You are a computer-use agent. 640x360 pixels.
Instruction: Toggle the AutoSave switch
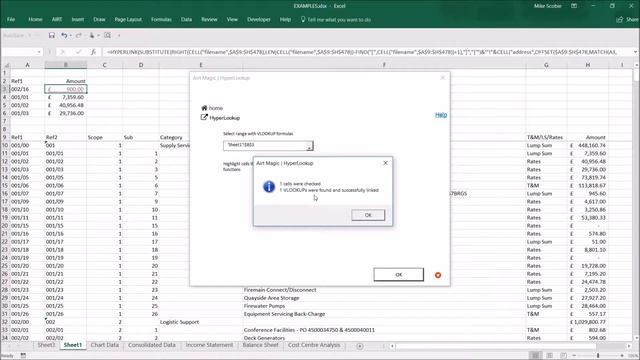34,36
